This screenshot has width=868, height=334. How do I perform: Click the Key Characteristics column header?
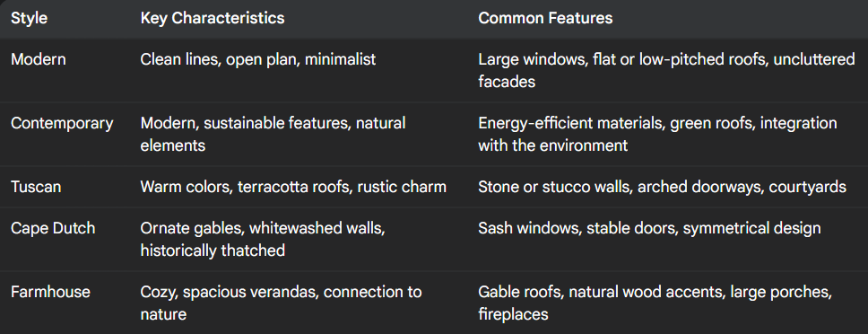coord(212,18)
